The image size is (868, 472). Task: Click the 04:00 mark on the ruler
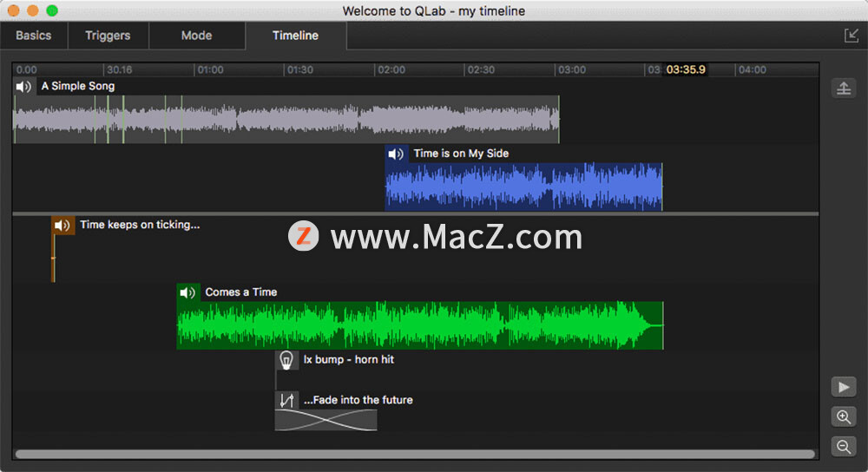753,70
